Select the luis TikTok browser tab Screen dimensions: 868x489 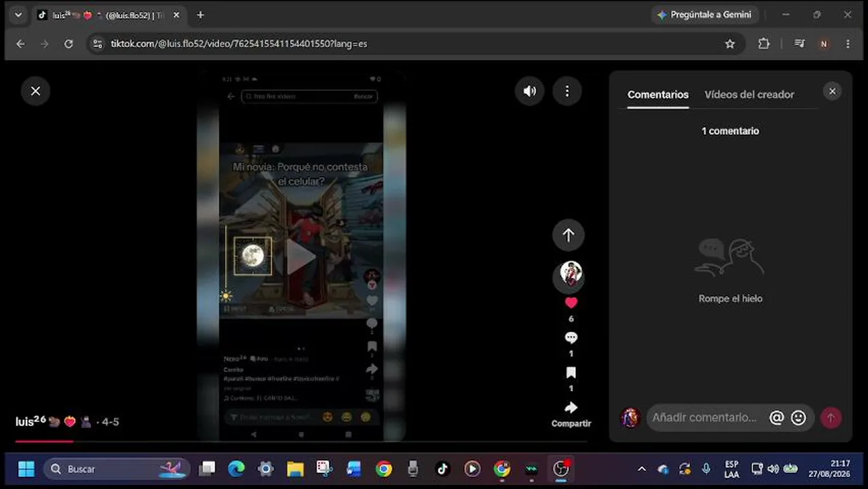pyautogui.click(x=109, y=15)
